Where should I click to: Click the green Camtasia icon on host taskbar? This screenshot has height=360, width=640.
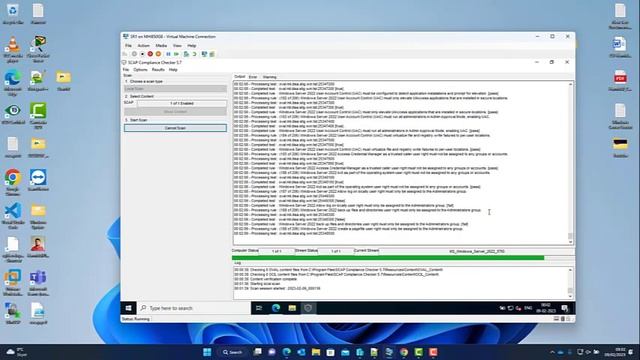(x=418, y=352)
